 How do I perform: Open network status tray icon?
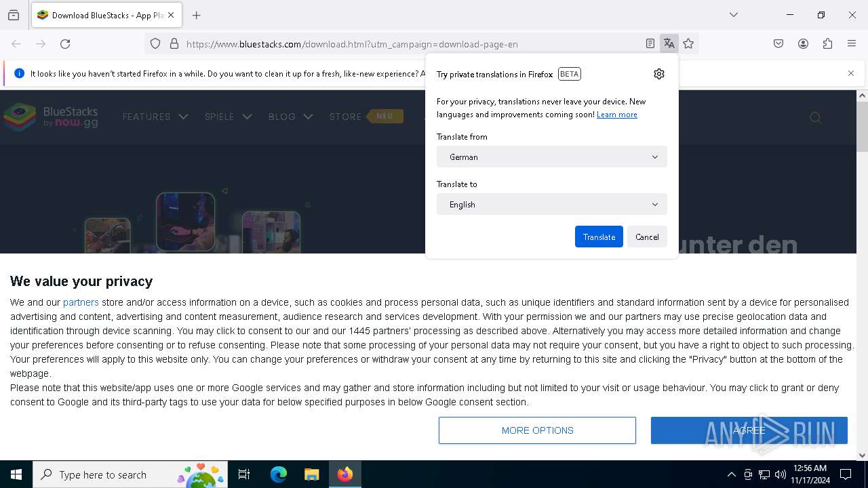(x=764, y=474)
